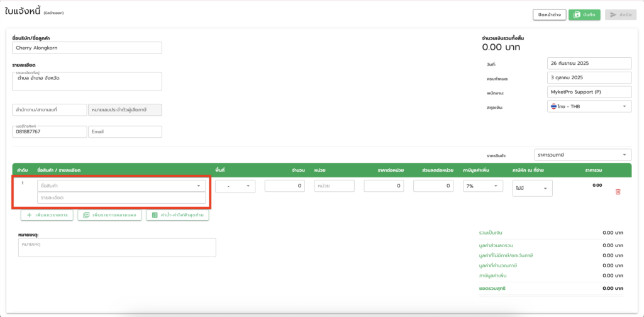The image size is (644, 317).
Task: Click the add multiple stalls items button
Action: [109, 215]
